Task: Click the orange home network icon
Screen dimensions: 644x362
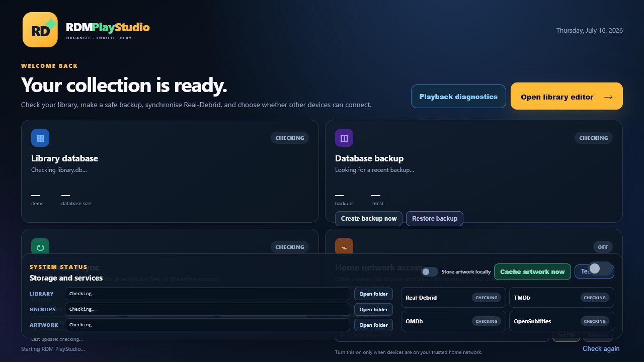Action: [x=344, y=246]
